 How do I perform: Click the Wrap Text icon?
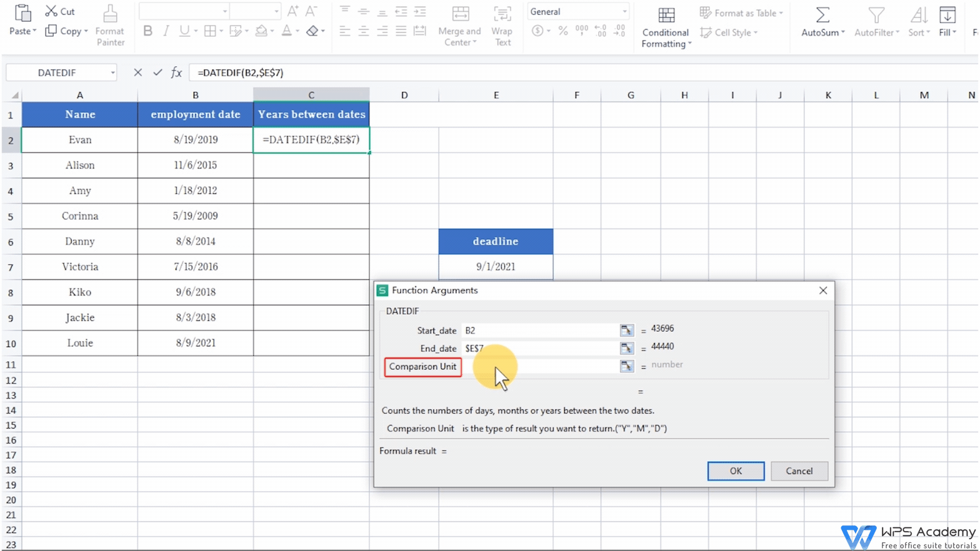click(x=502, y=15)
